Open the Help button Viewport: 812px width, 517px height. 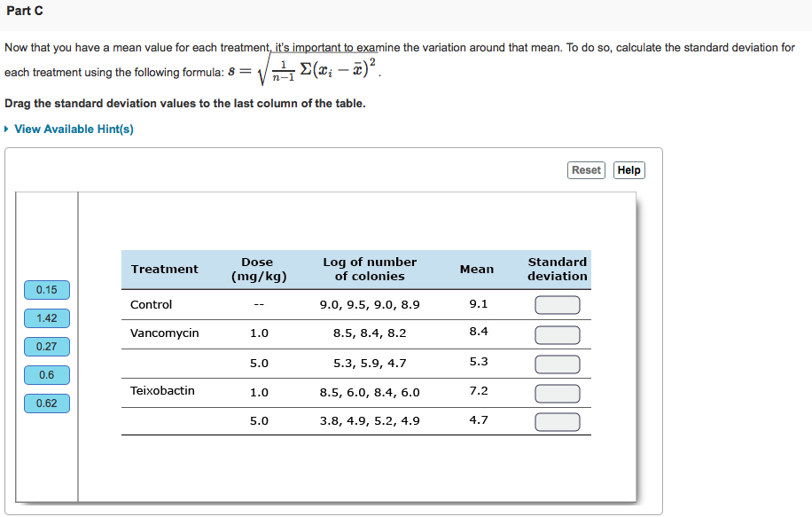[x=629, y=170]
